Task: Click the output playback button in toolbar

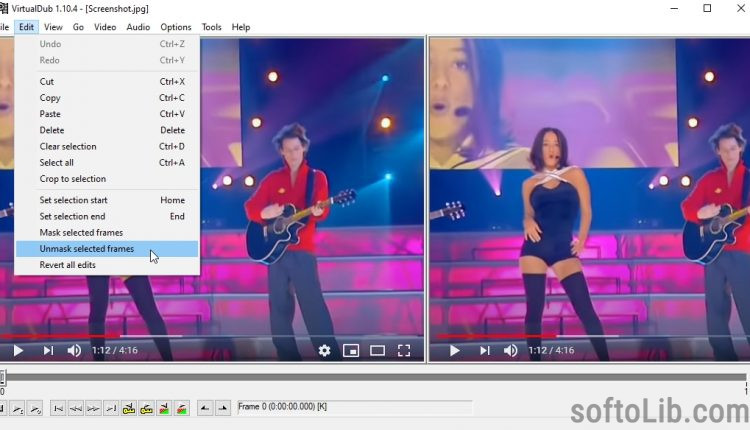Action: tap(35, 409)
